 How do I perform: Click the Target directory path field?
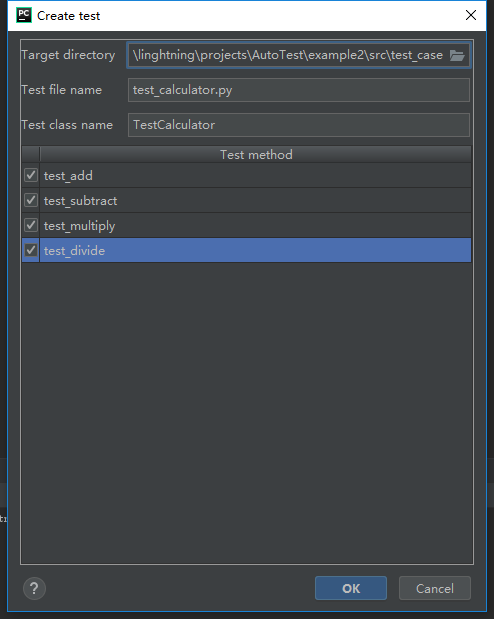pyautogui.click(x=288, y=55)
